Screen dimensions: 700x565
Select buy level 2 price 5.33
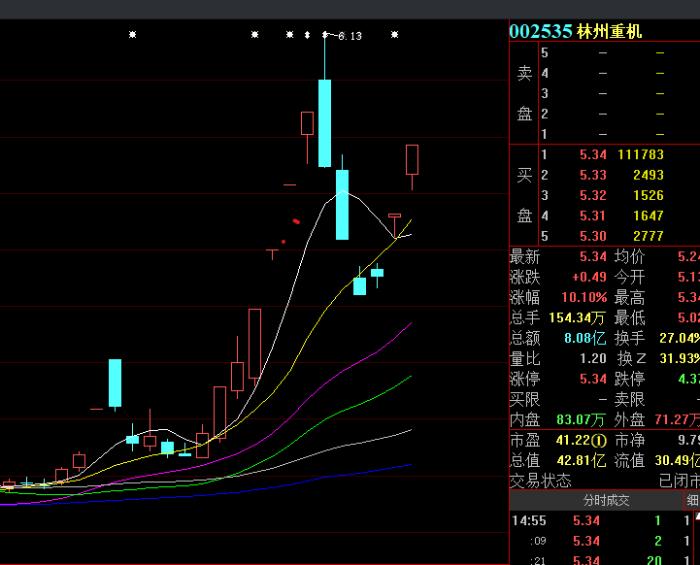[592, 175]
